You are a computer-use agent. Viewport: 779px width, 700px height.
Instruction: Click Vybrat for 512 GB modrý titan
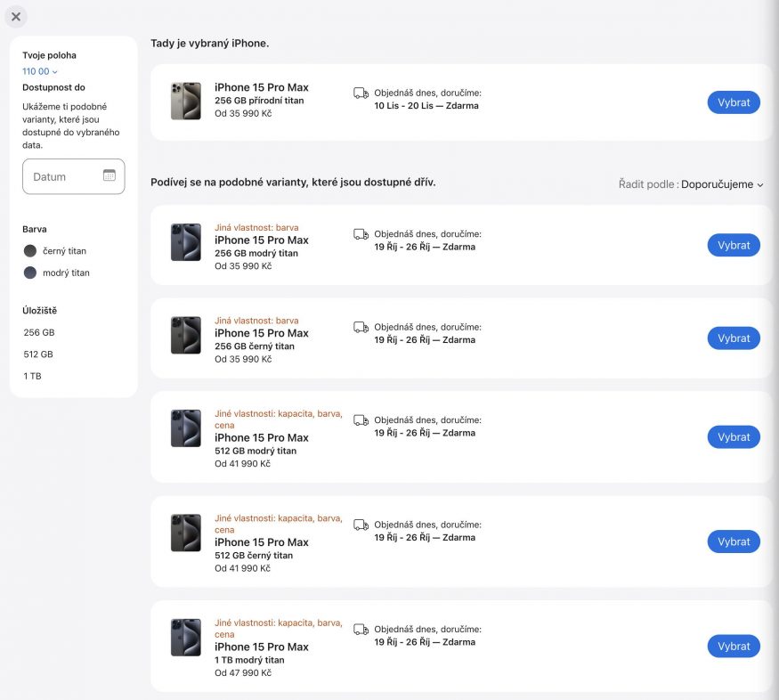coord(734,436)
